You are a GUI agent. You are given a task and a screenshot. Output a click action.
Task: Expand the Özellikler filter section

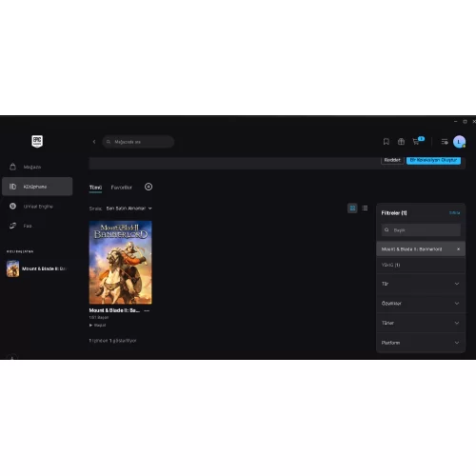point(421,304)
